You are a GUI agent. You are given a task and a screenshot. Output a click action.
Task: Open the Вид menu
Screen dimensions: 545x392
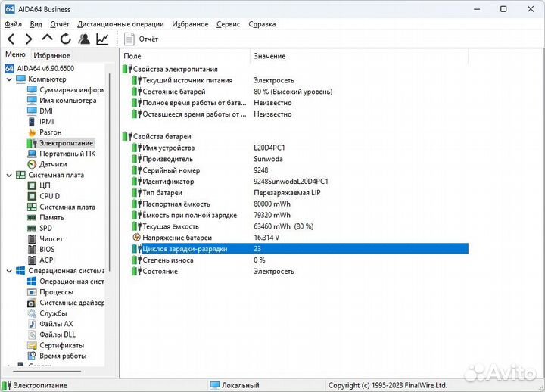click(x=36, y=24)
